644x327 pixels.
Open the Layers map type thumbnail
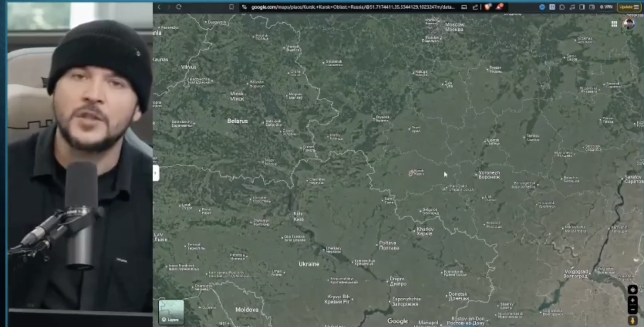(x=171, y=312)
